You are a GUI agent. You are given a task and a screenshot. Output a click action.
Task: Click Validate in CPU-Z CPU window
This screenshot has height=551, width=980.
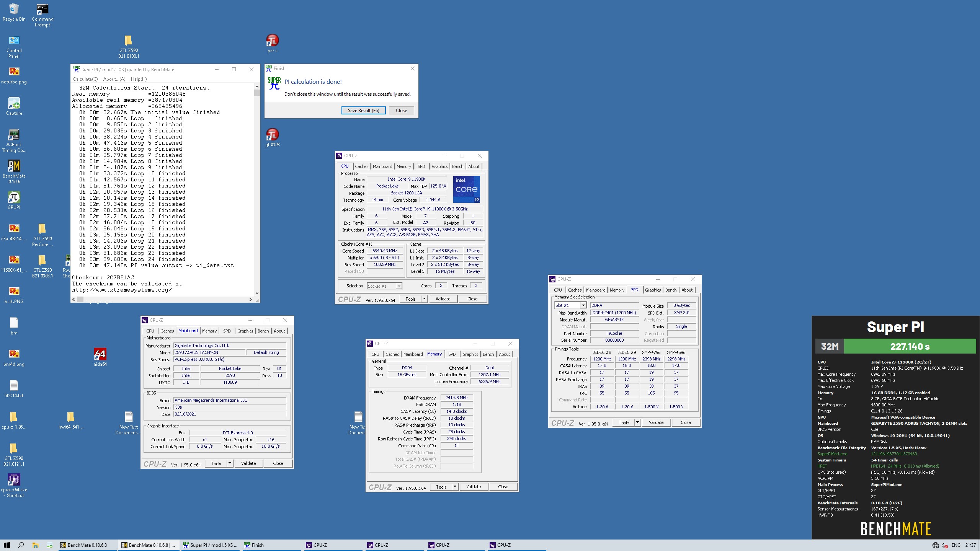[x=443, y=299]
